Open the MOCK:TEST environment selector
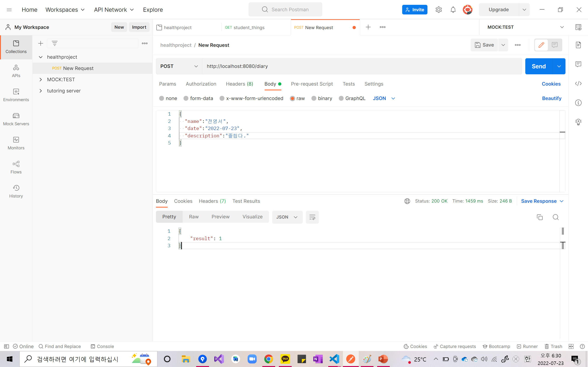Screen dimensions: 588x367 525,27
